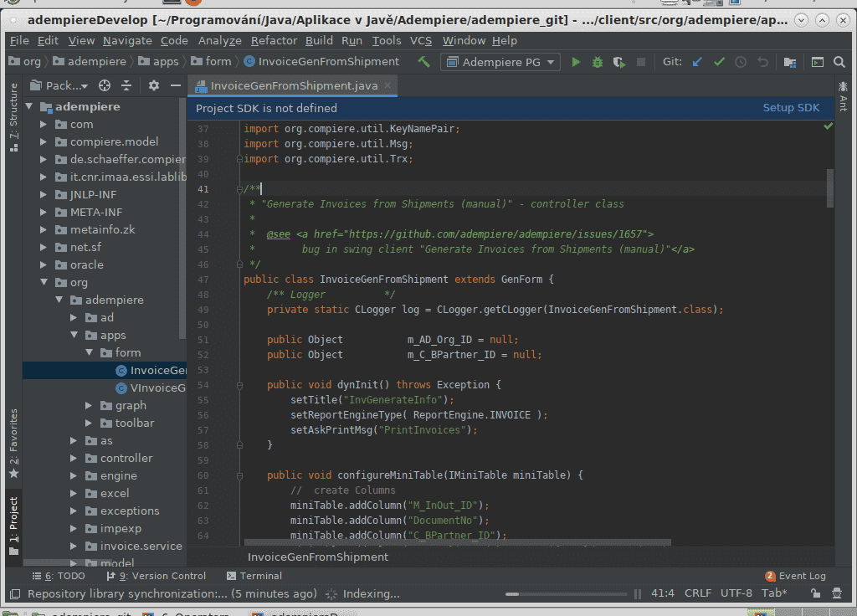The width and height of the screenshot is (857, 616).
Task: Open project panel settings gear
Action: click(153, 85)
